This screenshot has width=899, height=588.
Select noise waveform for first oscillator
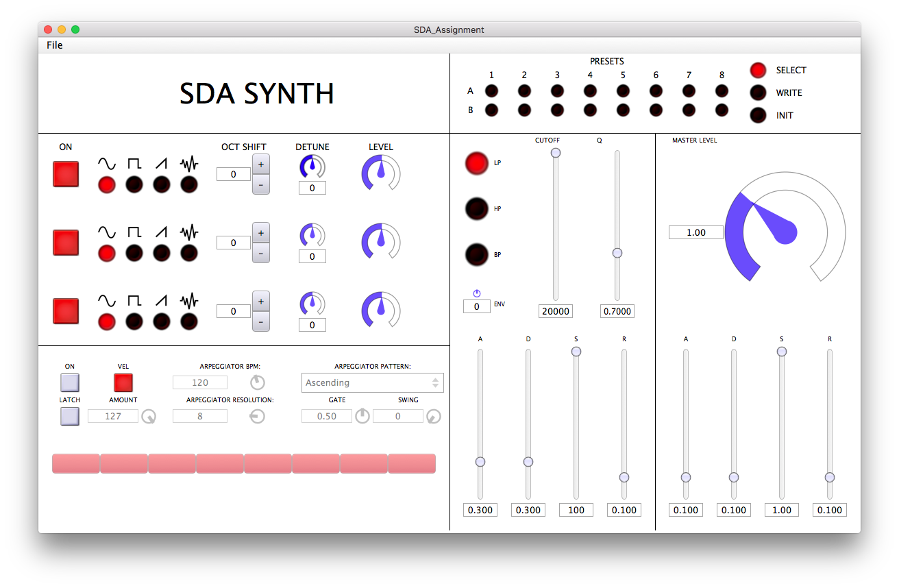coord(189,184)
